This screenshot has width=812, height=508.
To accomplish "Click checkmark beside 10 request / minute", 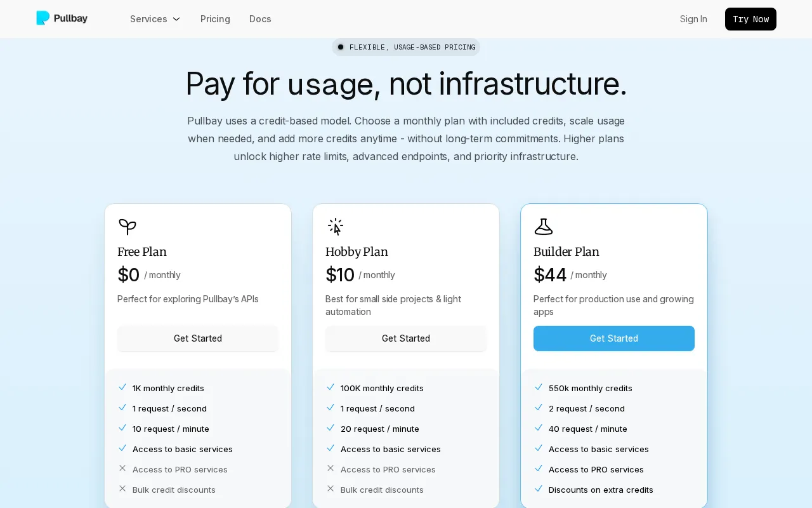I will pos(122,428).
